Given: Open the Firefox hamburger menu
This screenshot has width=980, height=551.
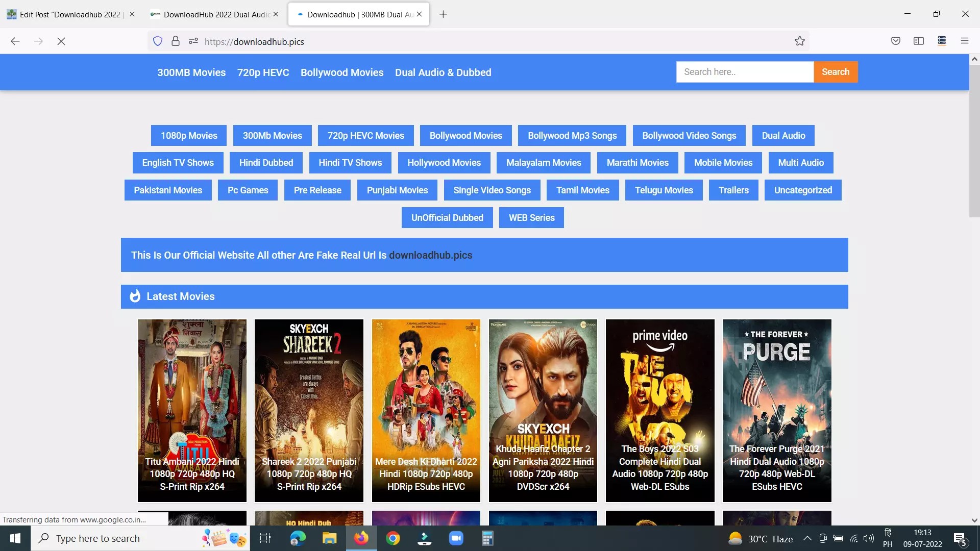Looking at the screenshot, I should [965, 41].
